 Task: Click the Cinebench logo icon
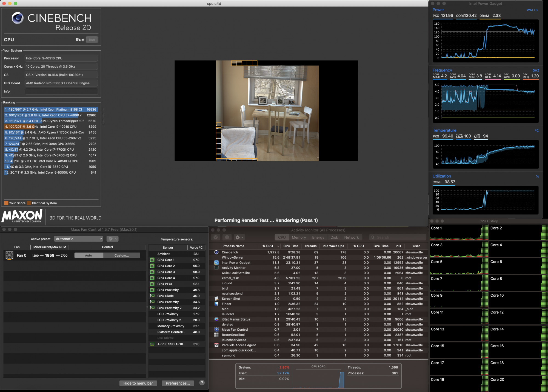[x=18, y=18]
